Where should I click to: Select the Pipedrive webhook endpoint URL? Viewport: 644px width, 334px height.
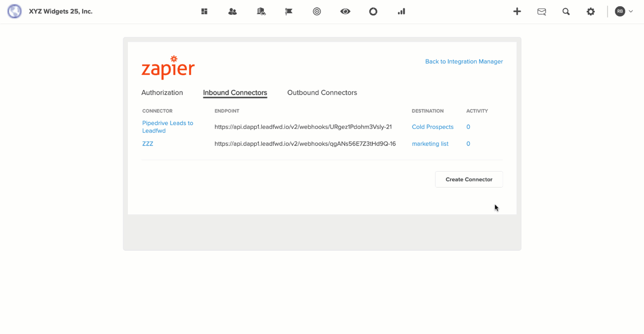[303, 127]
